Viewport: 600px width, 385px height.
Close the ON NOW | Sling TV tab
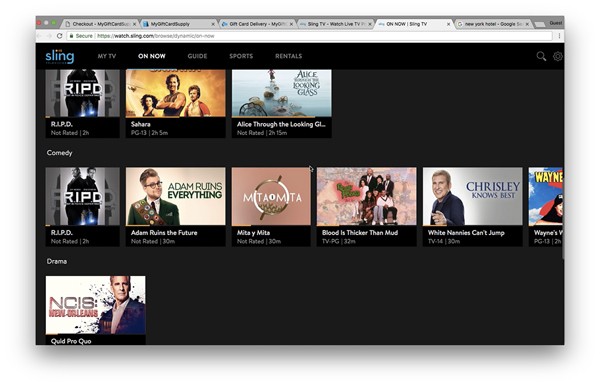click(448, 24)
